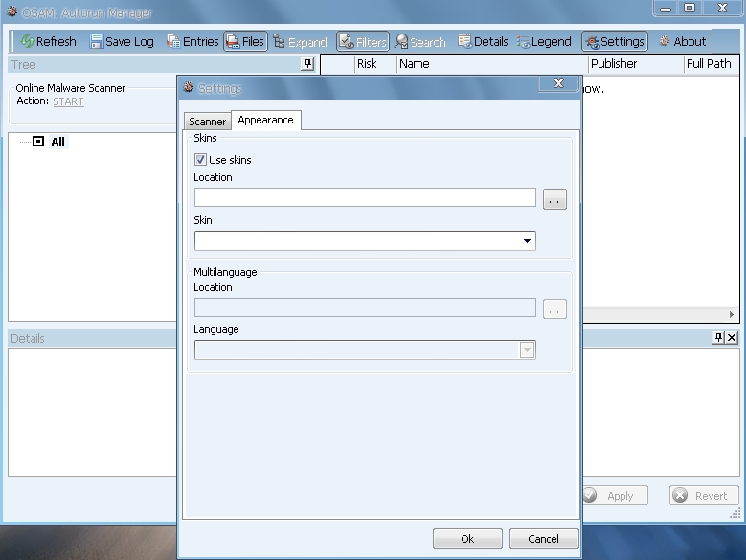This screenshot has height=560, width=746.
Task: Toggle the All tree node checkbox
Action: coord(38,141)
